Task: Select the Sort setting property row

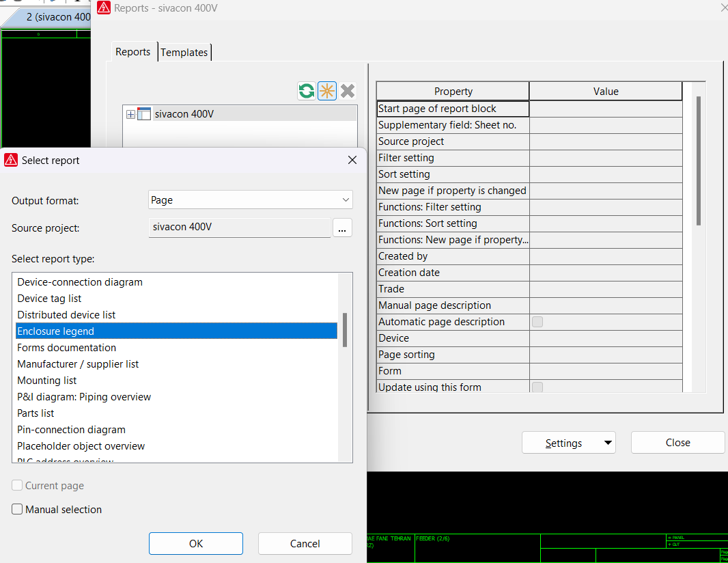Action: (x=529, y=174)
